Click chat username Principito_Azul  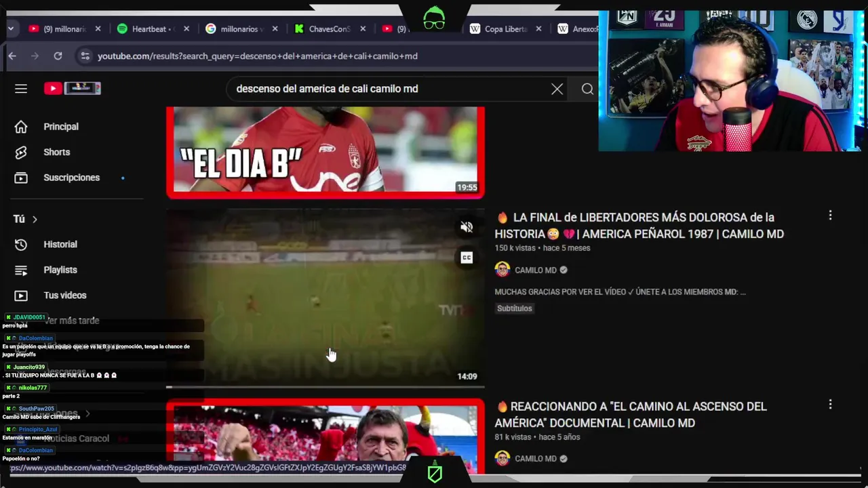click(38, 429)
